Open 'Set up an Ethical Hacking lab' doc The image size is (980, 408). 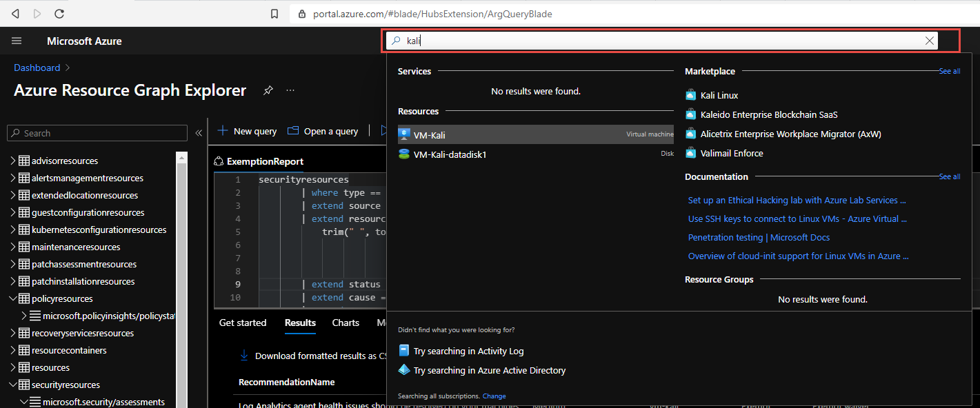797,200
